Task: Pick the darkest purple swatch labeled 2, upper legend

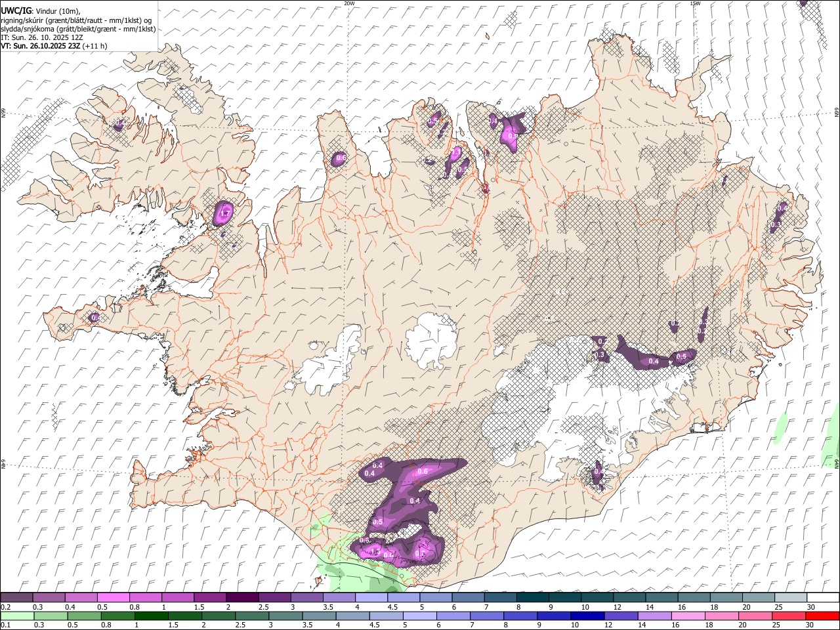Action: pos(241,598)
